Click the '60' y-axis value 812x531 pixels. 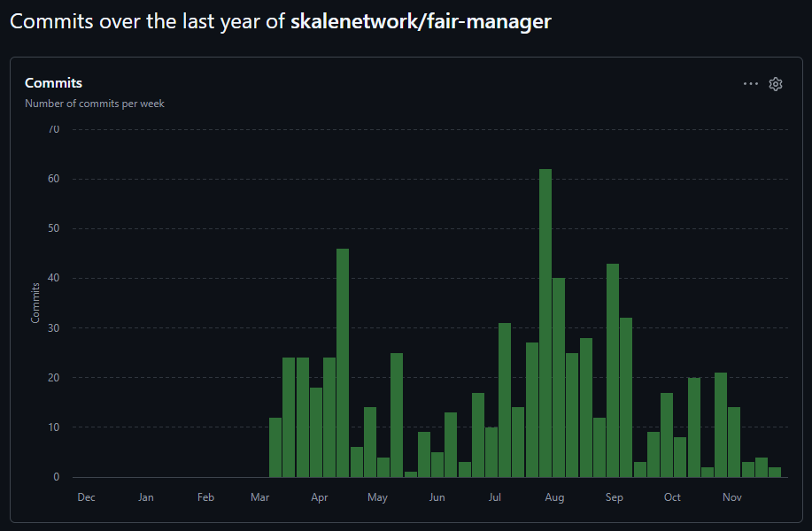click(53, 179)
